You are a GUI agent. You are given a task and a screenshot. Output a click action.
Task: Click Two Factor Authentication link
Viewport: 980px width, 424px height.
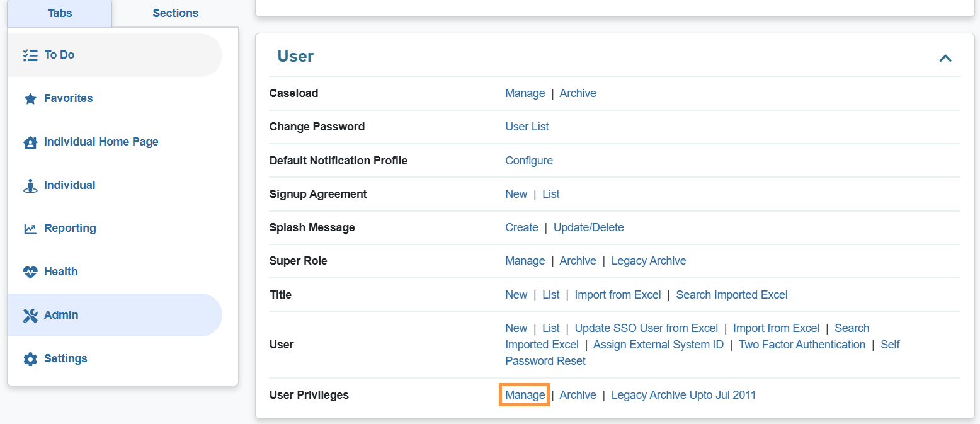click(802, 345)
